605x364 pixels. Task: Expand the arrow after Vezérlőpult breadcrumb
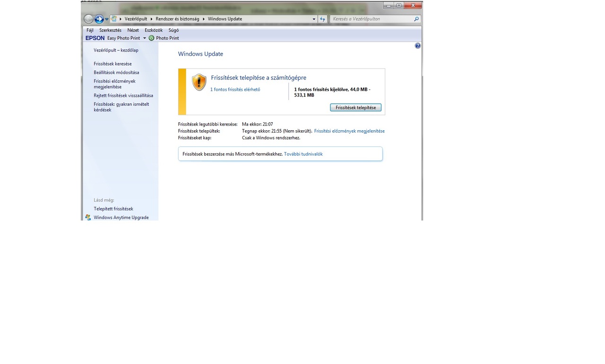tap(151, 19)
